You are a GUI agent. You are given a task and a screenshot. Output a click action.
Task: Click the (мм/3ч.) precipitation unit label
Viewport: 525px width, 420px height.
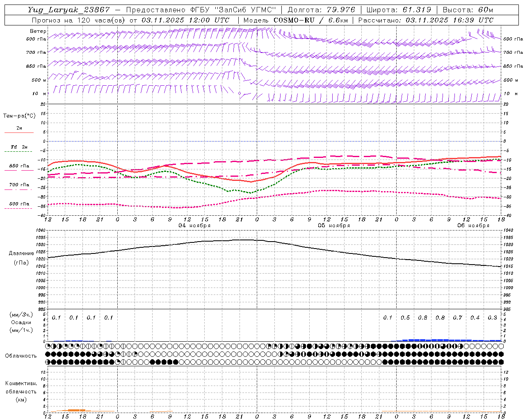click(21, 315)
